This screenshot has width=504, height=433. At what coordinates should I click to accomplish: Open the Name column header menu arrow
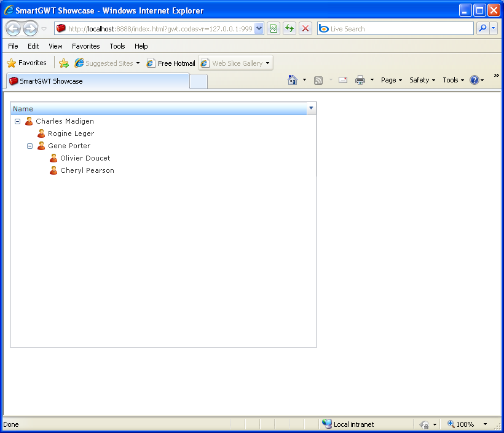point(311,108)
